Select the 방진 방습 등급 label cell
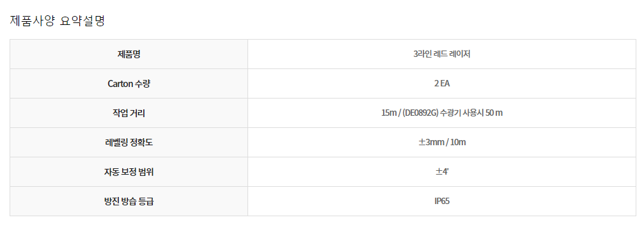This screenshot has width=644, height=245. pos(129,202)
